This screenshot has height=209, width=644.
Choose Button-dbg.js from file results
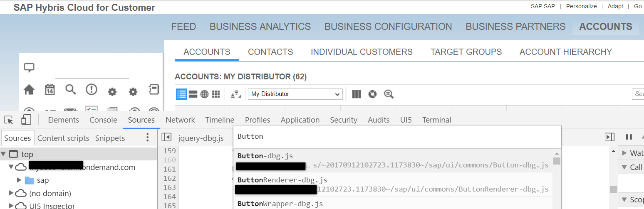[394, 161]
